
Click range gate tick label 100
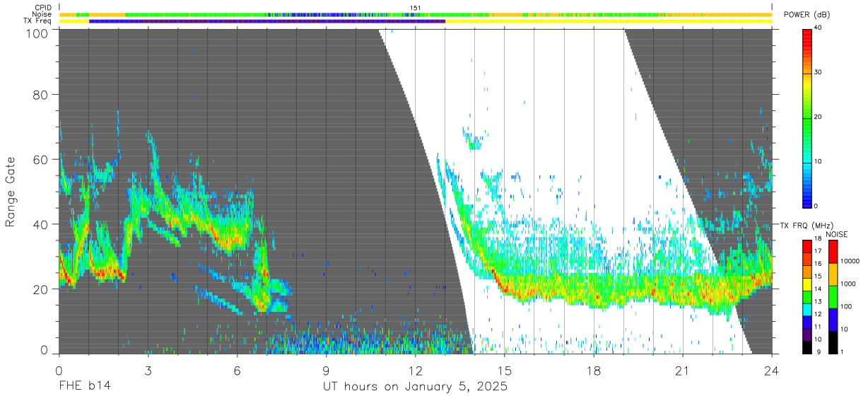tap(38, 33)
